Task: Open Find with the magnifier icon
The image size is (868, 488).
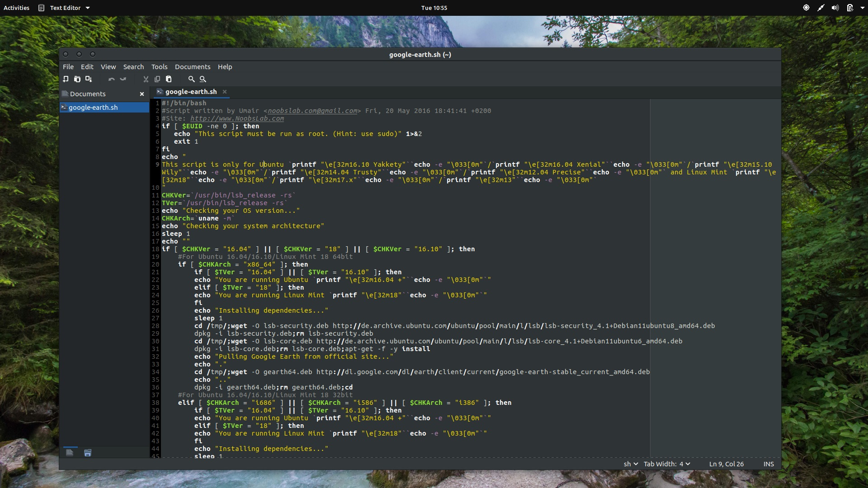Action: 191,79
